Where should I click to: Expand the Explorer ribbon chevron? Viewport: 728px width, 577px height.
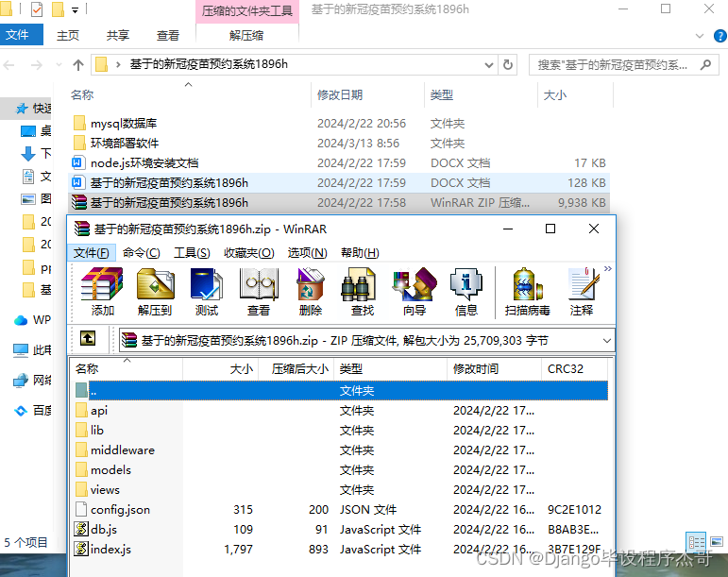click(700, 36)
